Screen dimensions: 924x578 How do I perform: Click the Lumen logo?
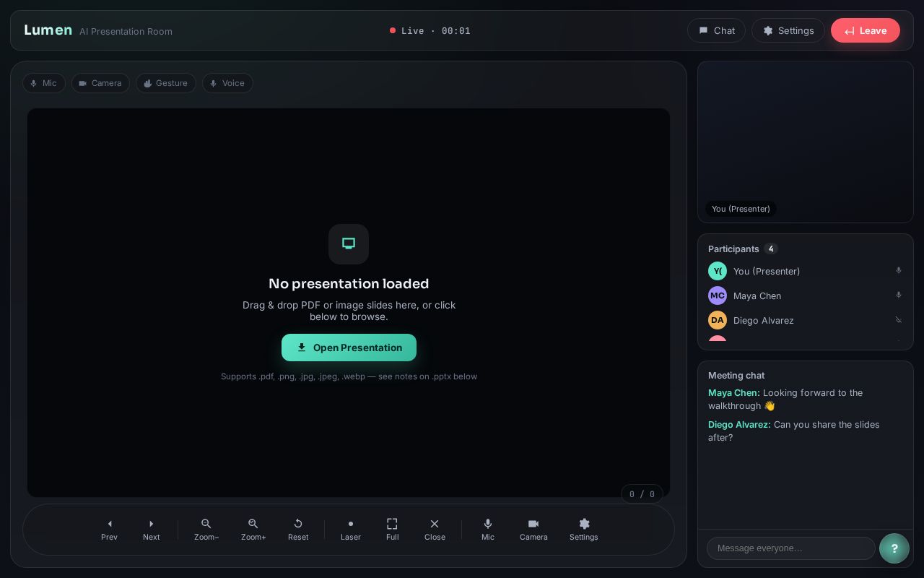(x=48, y=30)
